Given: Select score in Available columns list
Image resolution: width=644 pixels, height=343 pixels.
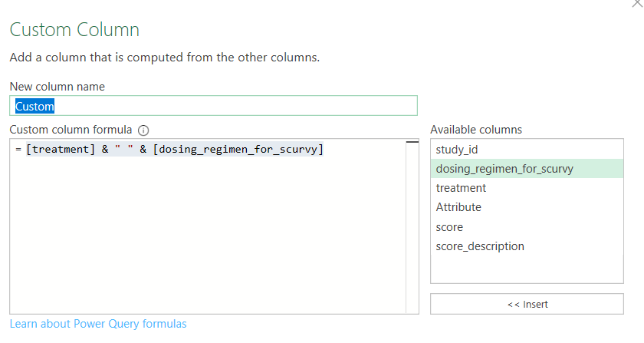Looking at the screenshot, I should [x=527, y=227].
